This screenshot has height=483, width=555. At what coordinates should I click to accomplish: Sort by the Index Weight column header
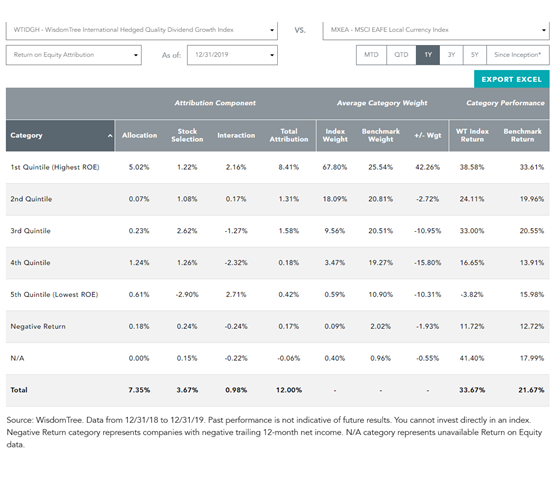[335, 136]
